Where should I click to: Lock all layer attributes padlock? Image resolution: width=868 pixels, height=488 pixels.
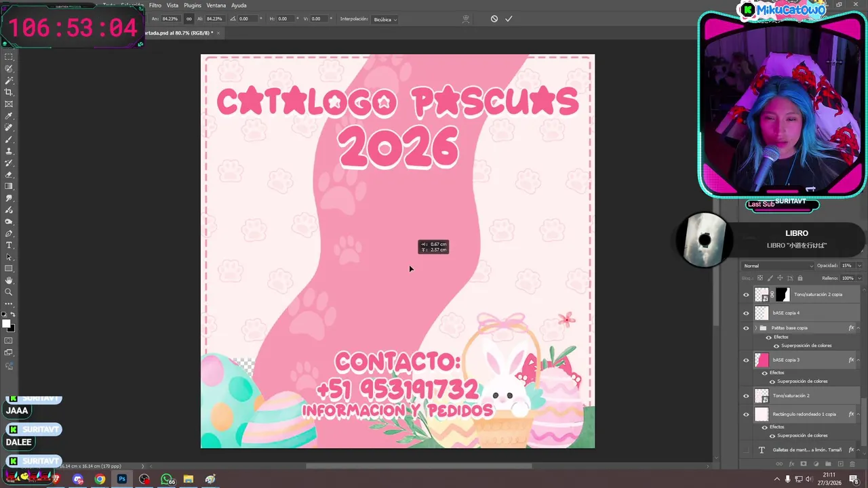point(800,278)
